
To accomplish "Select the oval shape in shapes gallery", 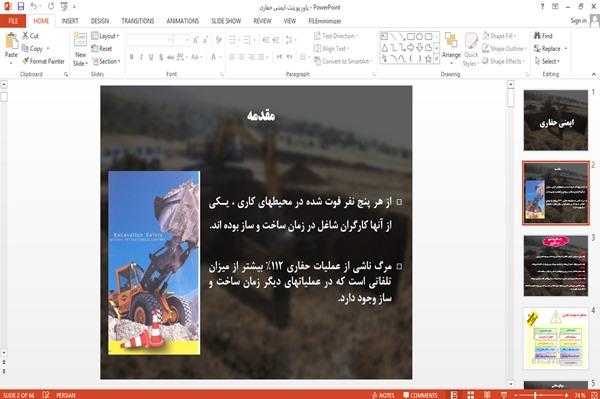I will point(420,37).
